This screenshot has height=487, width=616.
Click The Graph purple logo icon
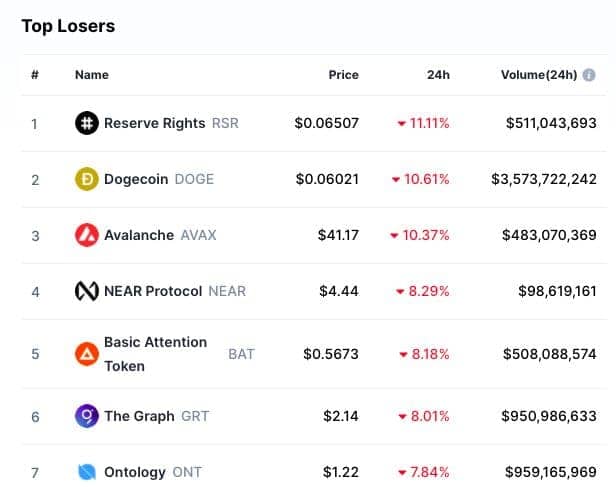click(x=86, y=416)
